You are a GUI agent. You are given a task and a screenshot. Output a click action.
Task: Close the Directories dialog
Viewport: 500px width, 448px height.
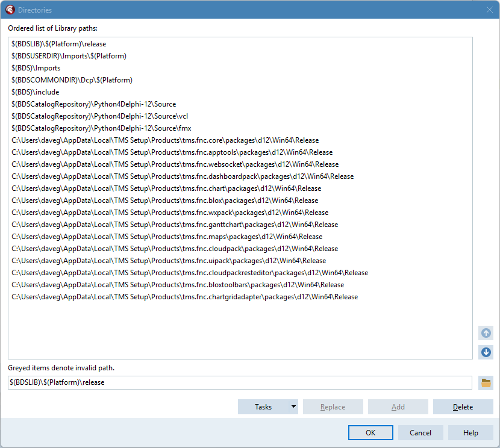click(x=490, y=10)
